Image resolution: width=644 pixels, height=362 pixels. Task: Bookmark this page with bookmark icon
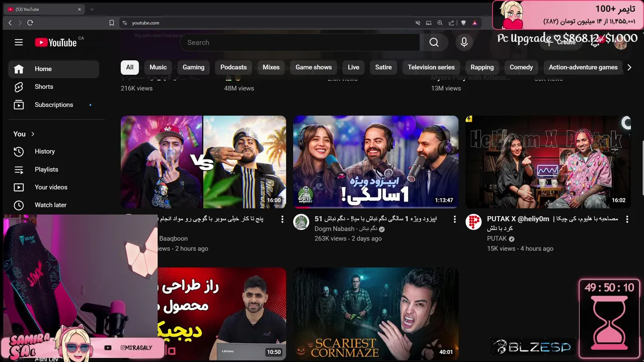point(112,23)
